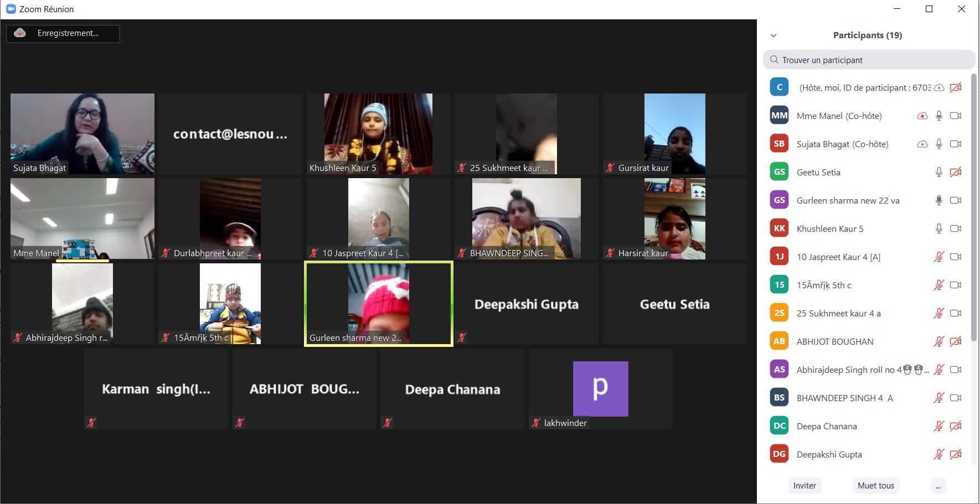
Task: Click the cloud recording icon beside Enregistrement
Action: coord(20,33)
